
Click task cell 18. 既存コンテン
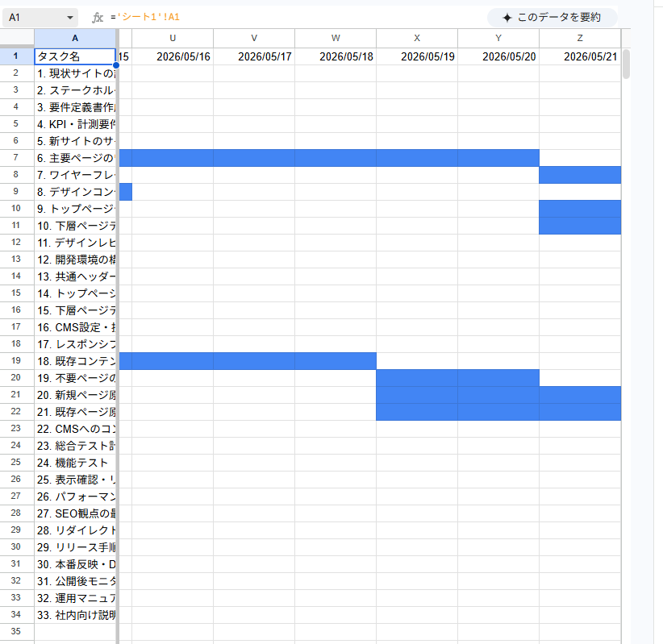tap(75, 361)
